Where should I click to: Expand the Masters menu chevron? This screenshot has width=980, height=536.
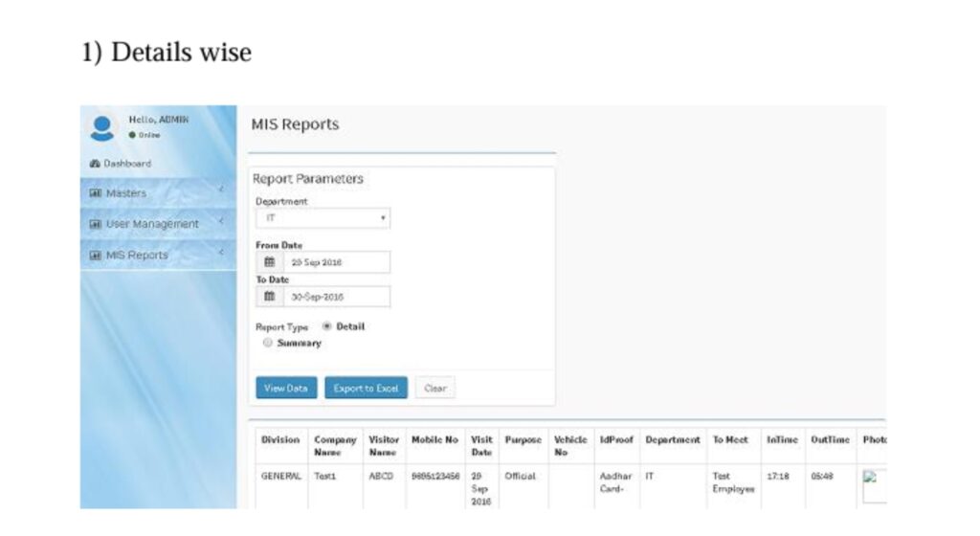pos(221,191)
